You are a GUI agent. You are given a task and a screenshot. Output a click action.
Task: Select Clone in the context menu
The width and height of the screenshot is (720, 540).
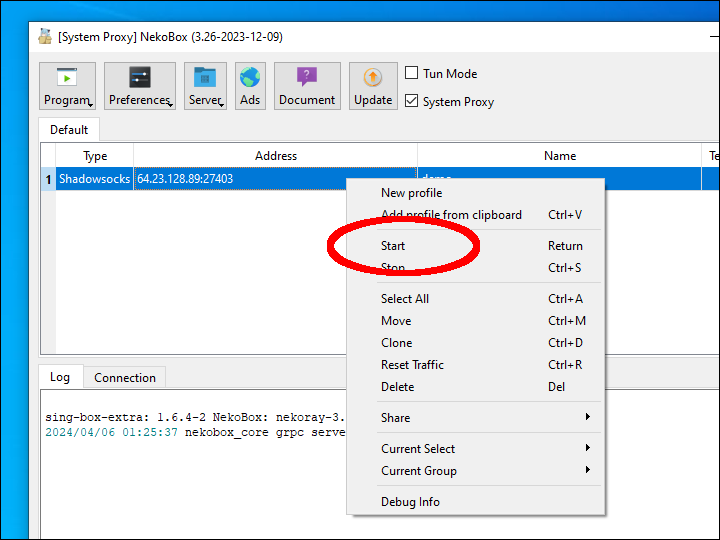(x=396, y=343)
